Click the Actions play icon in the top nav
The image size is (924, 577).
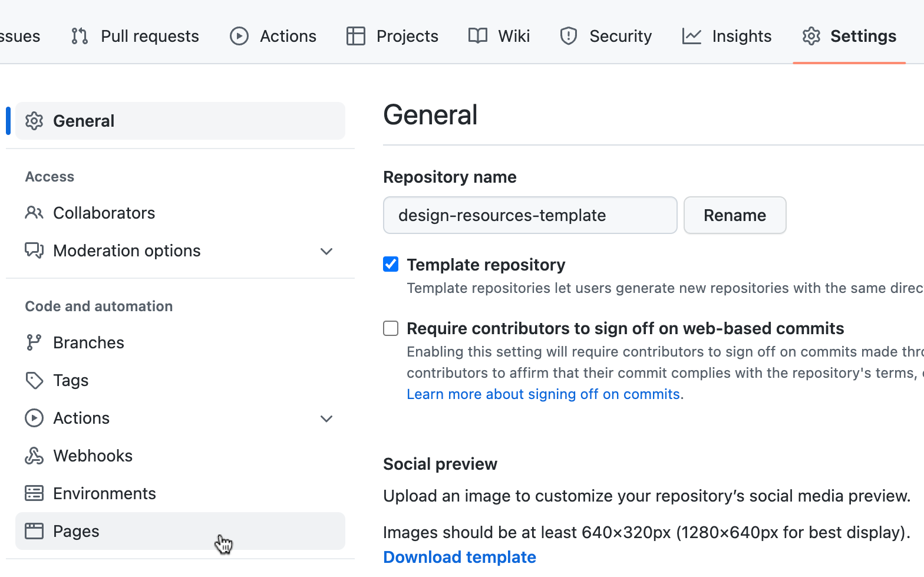239,36
